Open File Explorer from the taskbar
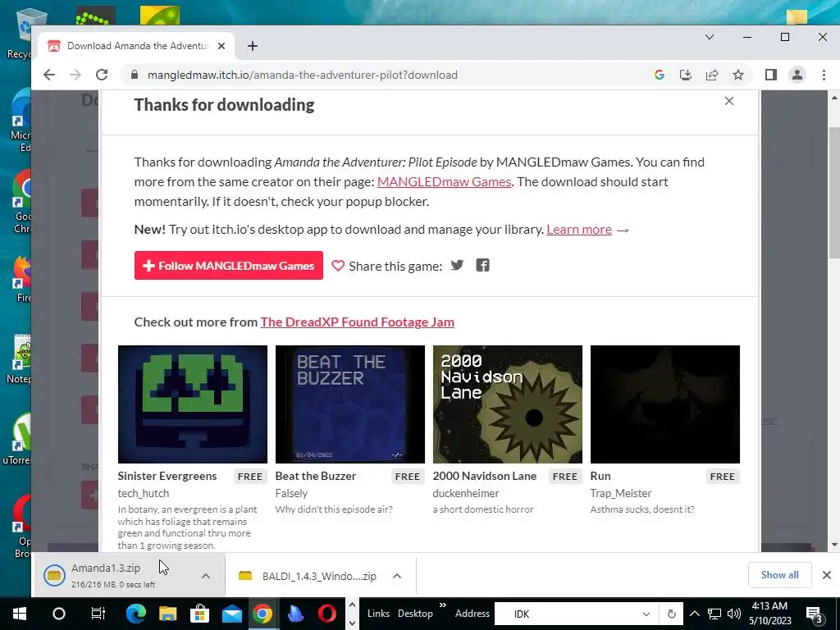This screenshot has height=630, width=840. pos(167,614)
